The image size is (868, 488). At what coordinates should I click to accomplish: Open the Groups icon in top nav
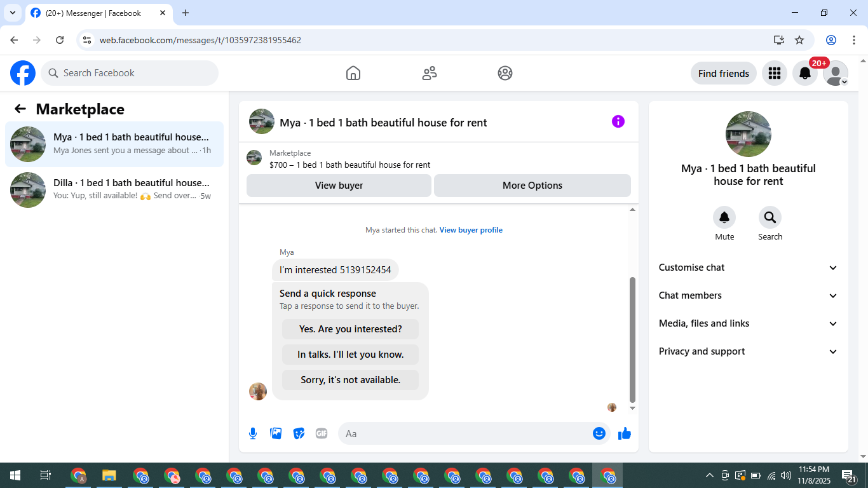point(505,73)
